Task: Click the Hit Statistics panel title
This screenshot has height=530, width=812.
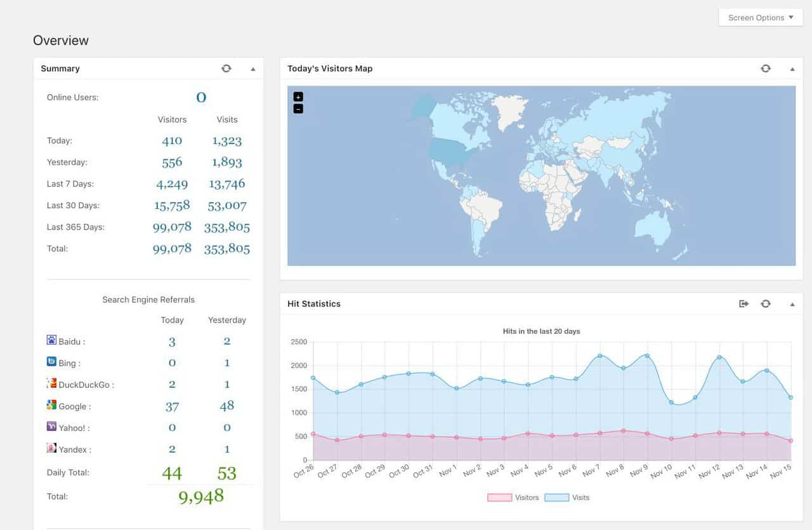Action: pyautogui.click(x=314, y=304)
